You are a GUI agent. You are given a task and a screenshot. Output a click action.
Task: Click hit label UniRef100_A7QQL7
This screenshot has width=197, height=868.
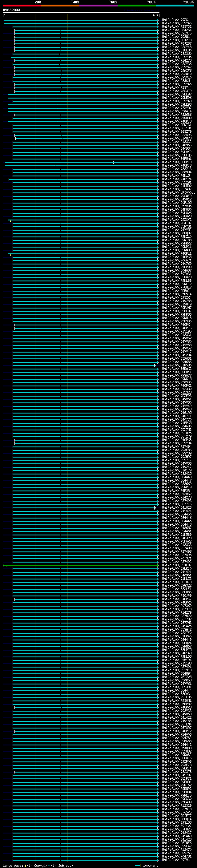click(x=177, y=288)
